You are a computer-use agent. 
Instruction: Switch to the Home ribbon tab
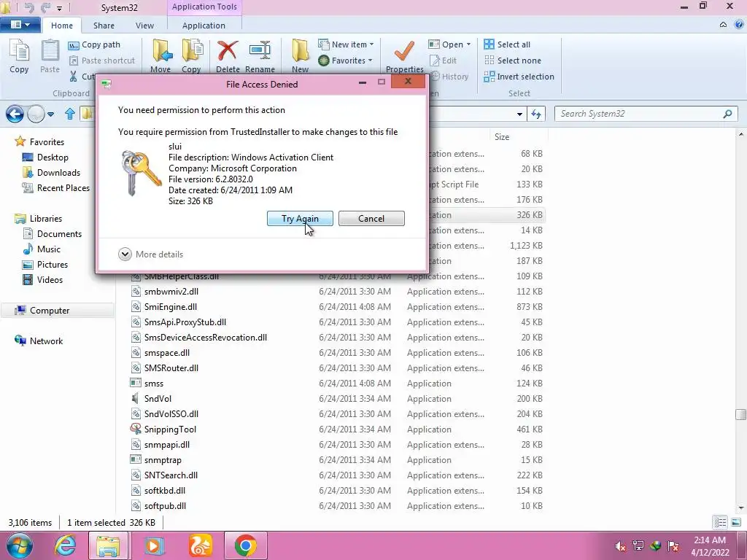pyautogui.click(x=62, y=26)
